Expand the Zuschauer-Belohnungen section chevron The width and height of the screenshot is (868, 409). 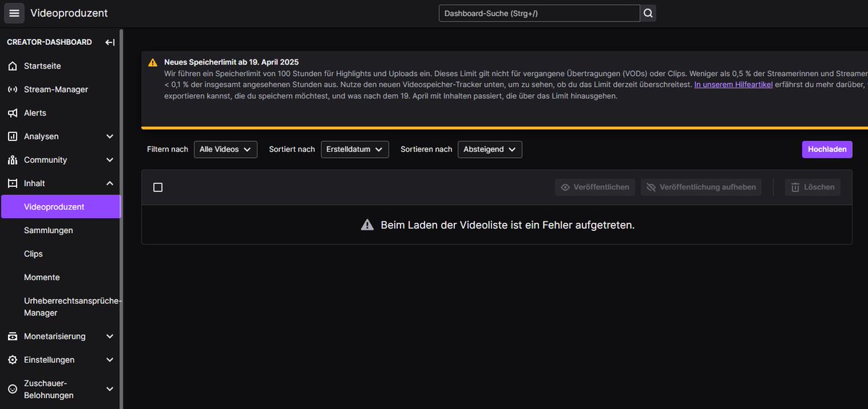pyautogui.click(x=110, y=389)
